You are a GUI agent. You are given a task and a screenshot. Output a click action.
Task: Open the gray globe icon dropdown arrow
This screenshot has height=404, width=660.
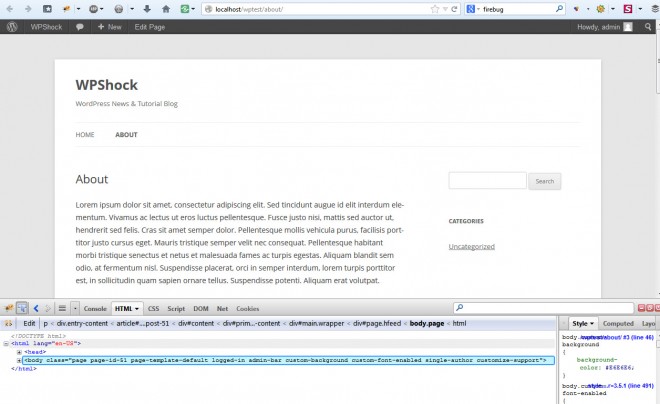(x=132, y=9)
